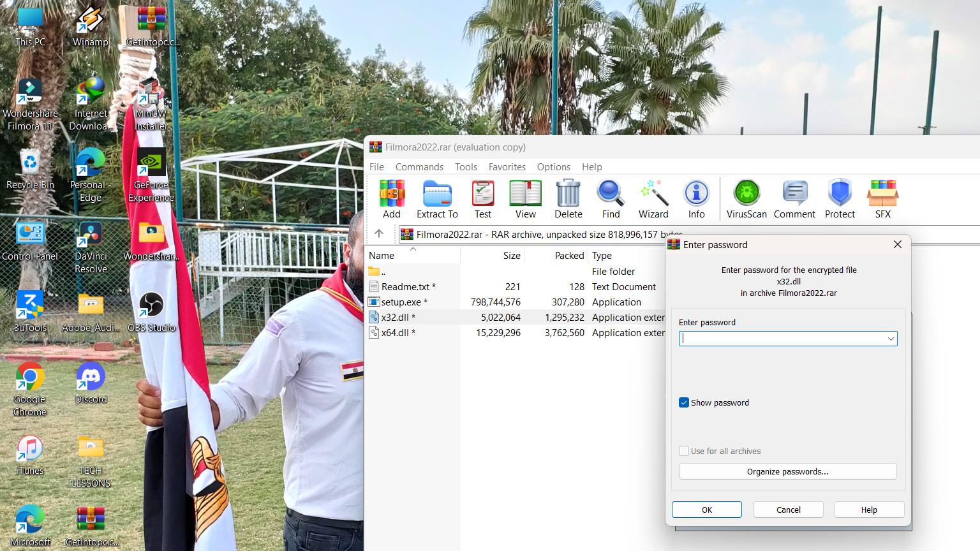Launch the Wizard tool
This screenshot has height=551, width=980.
coord(653,198)
